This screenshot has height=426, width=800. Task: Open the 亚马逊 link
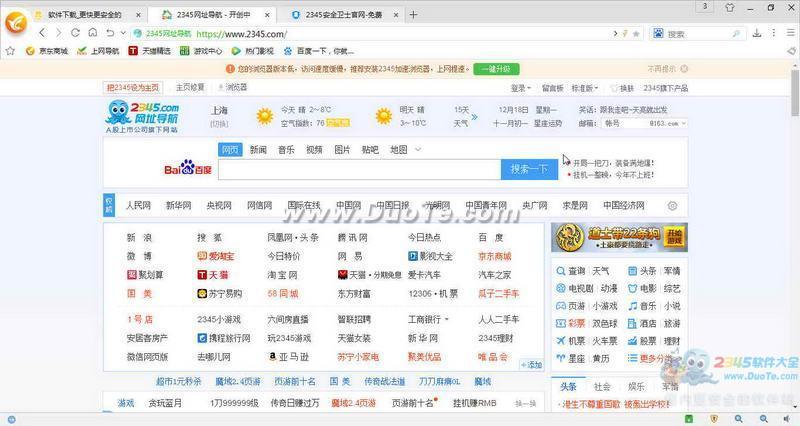coord(288,357)
